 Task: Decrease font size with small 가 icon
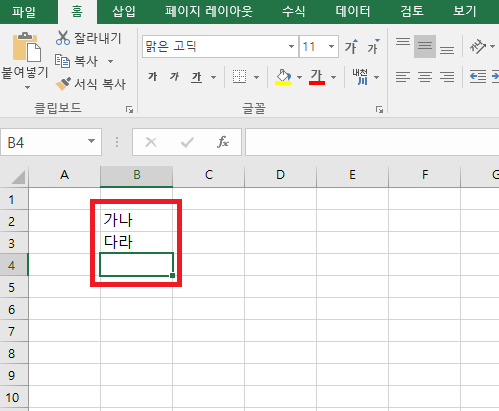click(x=373, y=46)
